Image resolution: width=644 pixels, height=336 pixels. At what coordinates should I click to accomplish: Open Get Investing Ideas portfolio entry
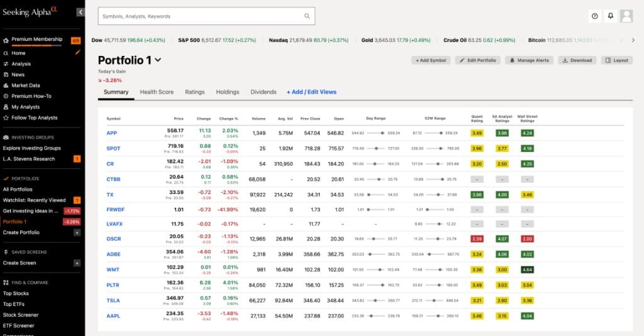coord(30,211)
